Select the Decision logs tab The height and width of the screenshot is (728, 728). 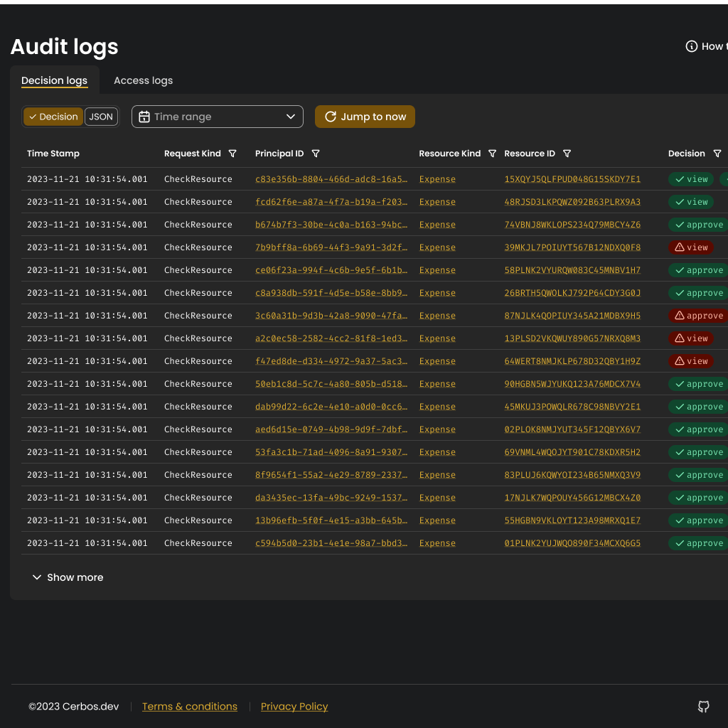click(54, 80)
